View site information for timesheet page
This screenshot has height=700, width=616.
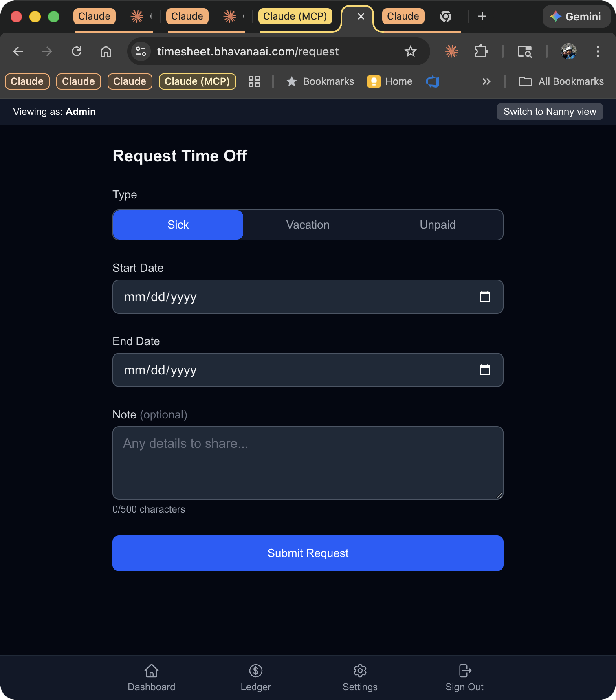point(141,51)
